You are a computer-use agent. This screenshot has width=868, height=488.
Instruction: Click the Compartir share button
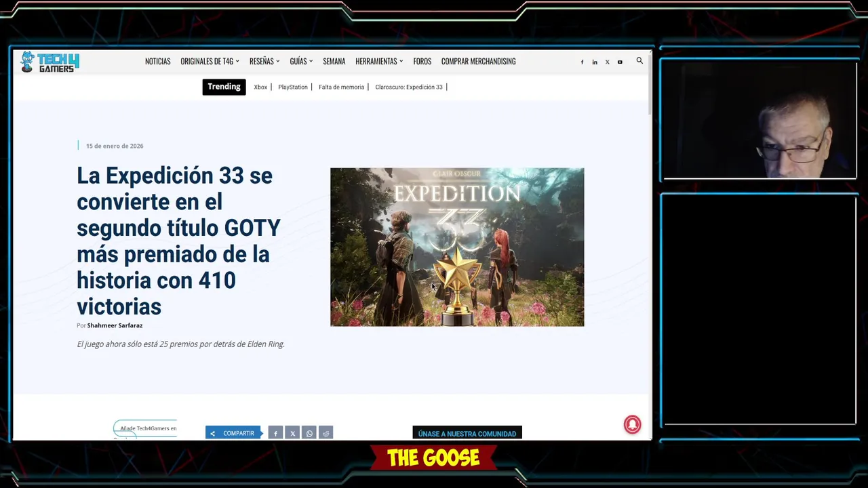(x=233, y=433)
